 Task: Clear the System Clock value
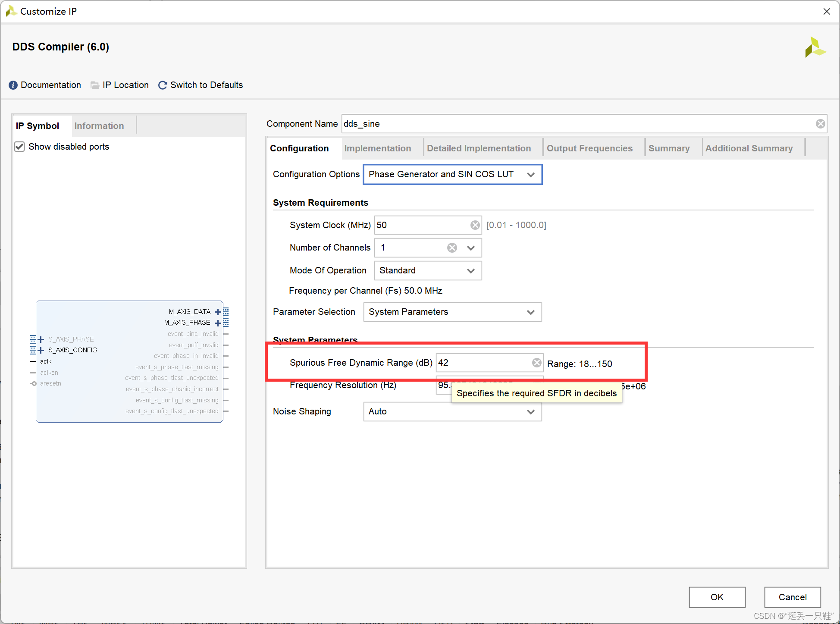pos(475,225)
